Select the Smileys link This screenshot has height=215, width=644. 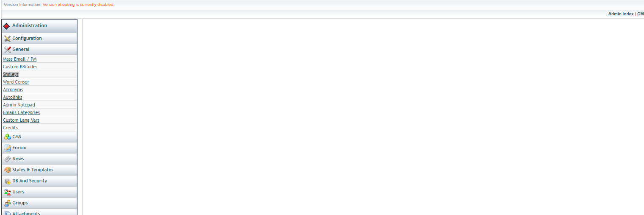11,74
